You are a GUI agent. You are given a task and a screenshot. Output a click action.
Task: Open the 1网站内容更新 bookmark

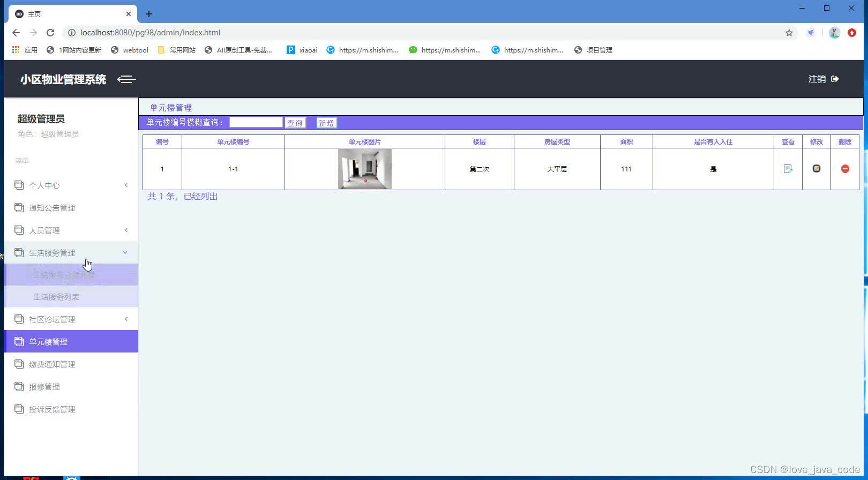(74, 50)
